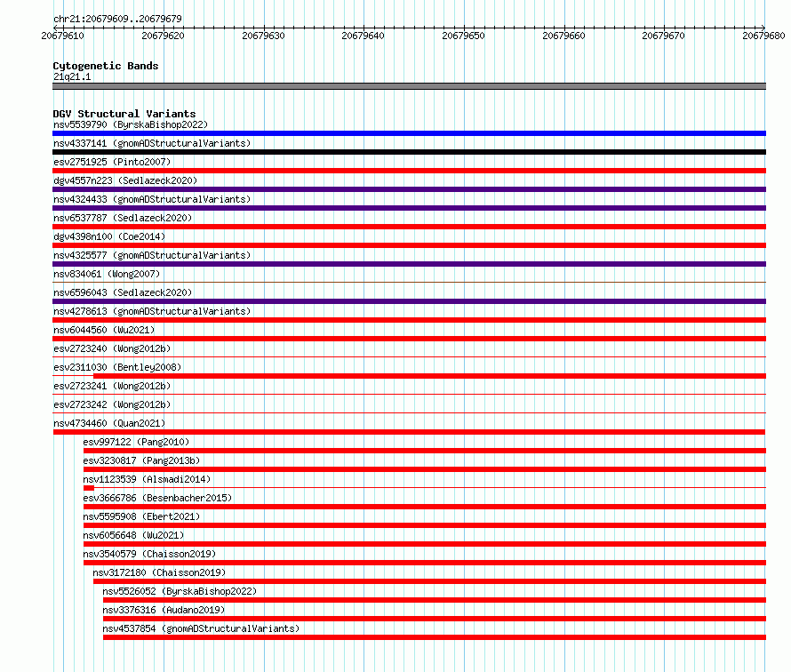This screenshot has width=791, height=672.
Task: Open variant nsv1123539 (Alsmadi2014)
Action: click(147, 479)
